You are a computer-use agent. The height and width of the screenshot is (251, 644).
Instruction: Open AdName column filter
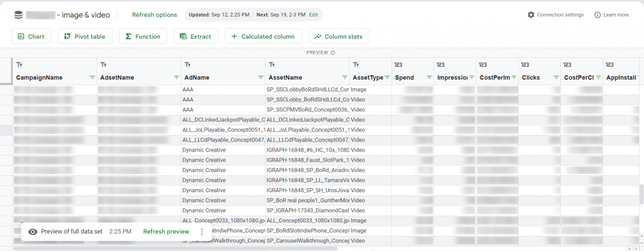coord(260,77)
